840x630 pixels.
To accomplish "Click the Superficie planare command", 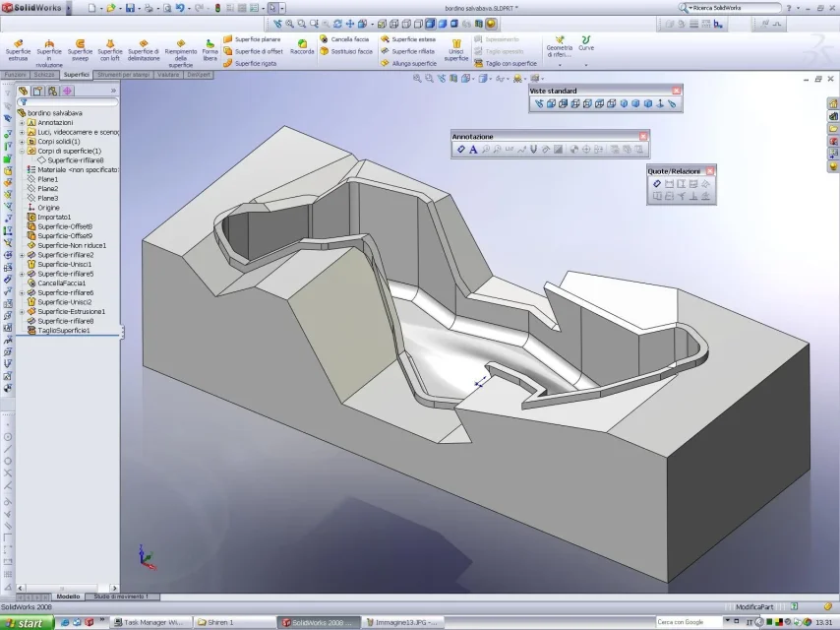I will tap(252, 39).
